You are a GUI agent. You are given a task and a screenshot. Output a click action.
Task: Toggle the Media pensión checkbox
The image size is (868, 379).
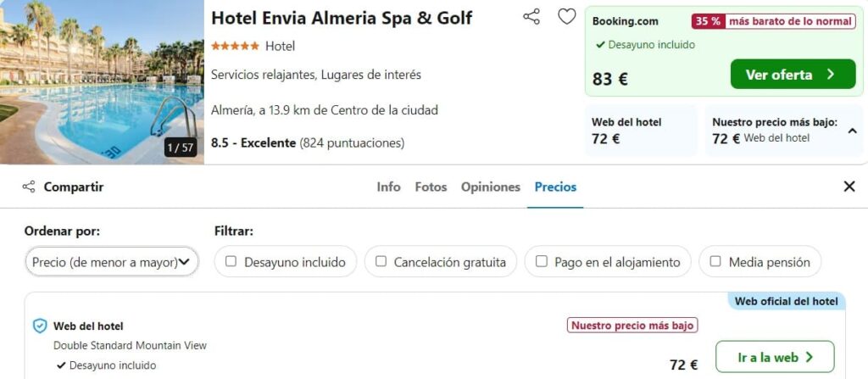pyautogui.click(x=715, y=261)
